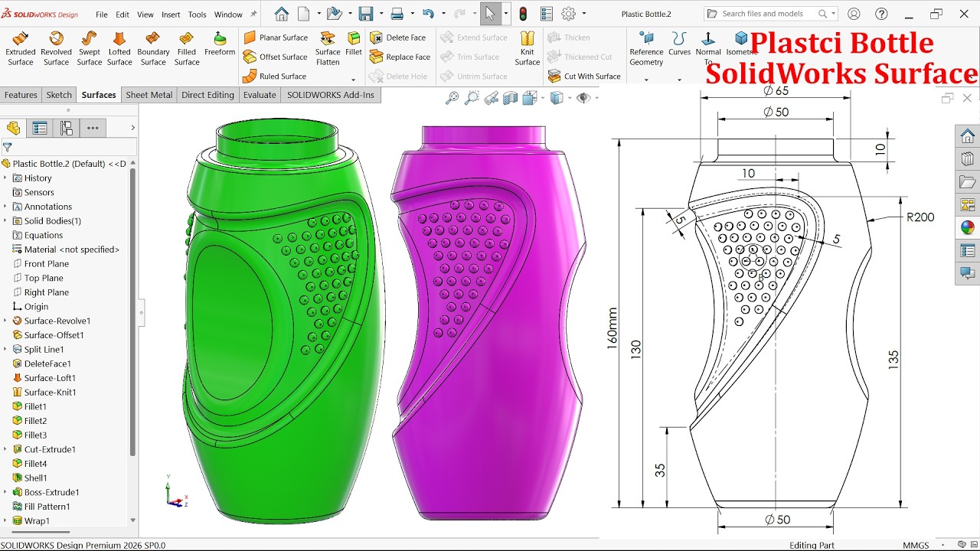Click the filter icon above feature tree
Image resolution: width=980 pixels, height=551 pixels.
[8, 147]
